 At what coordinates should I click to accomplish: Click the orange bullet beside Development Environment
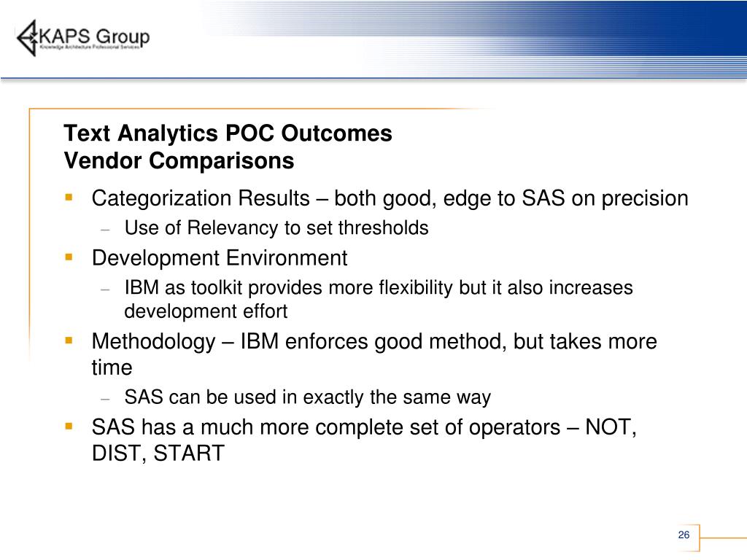(x=69, y=257)
